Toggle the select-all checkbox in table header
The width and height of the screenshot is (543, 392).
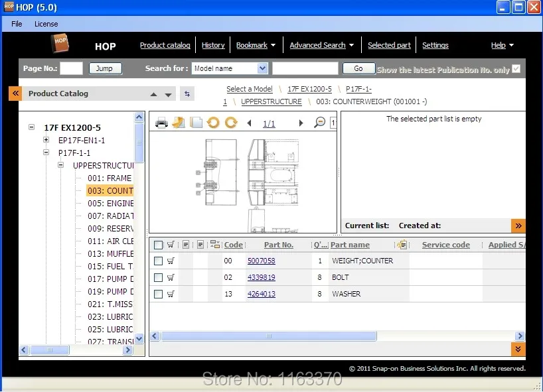point(158,245)
